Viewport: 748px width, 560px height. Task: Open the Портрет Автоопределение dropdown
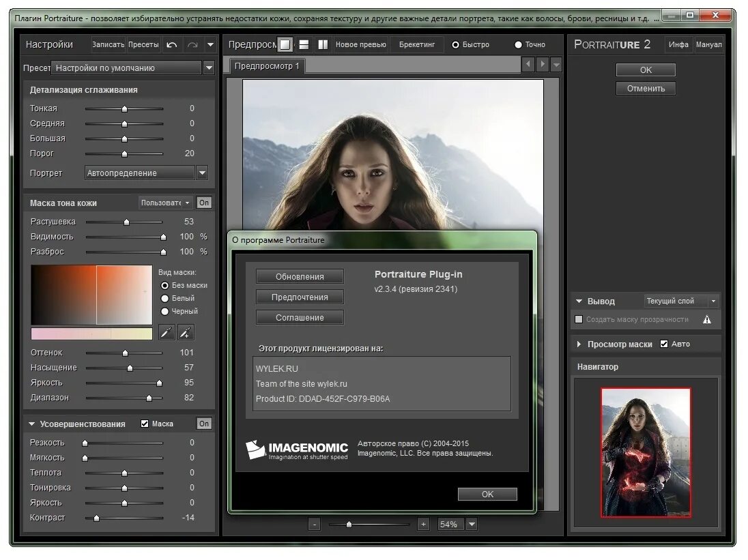[202, 173]
